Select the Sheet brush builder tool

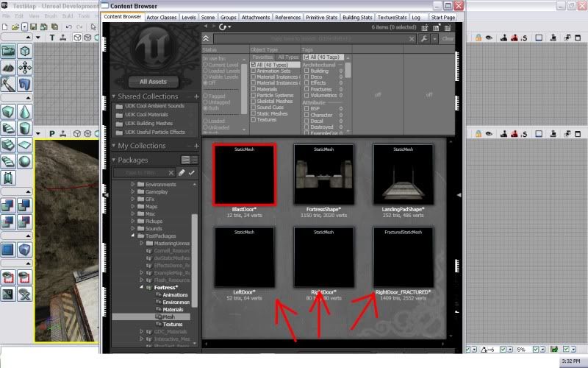click(24, 145)
